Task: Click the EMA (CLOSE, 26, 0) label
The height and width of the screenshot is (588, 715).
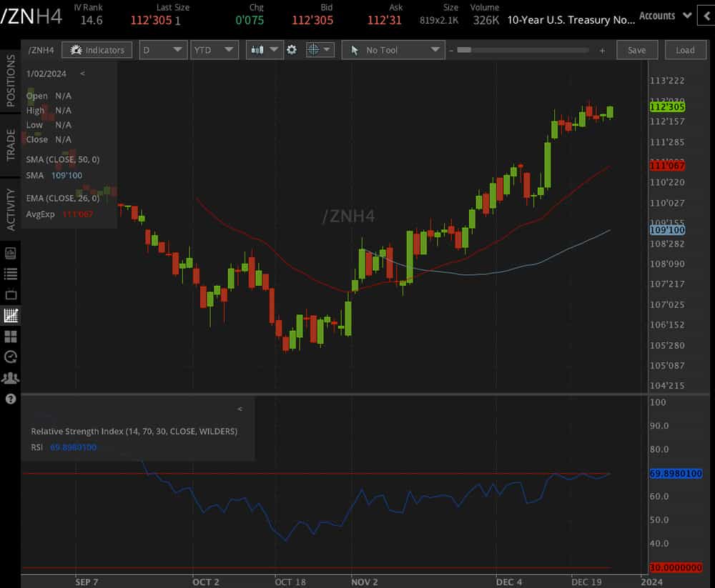Action: pos(62,199)
